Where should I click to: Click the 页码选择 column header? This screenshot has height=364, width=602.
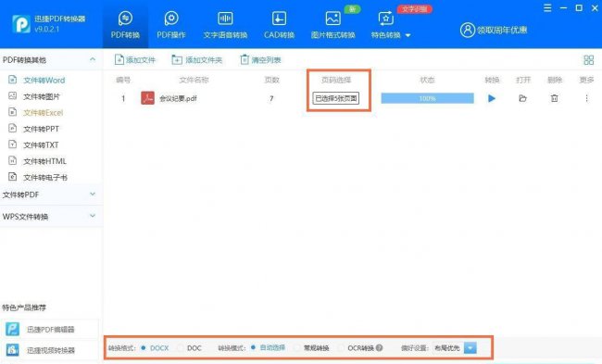coord(336,80)
